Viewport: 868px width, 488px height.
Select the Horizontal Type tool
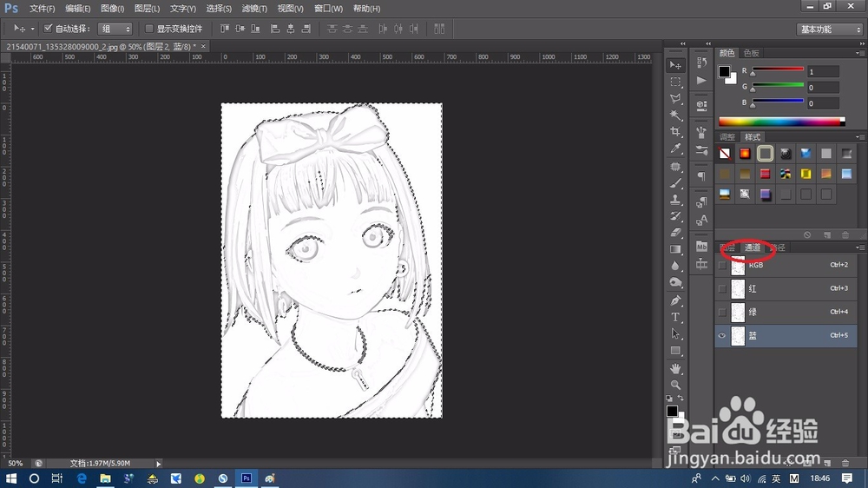pyautogui.click(x=675, y=318)
